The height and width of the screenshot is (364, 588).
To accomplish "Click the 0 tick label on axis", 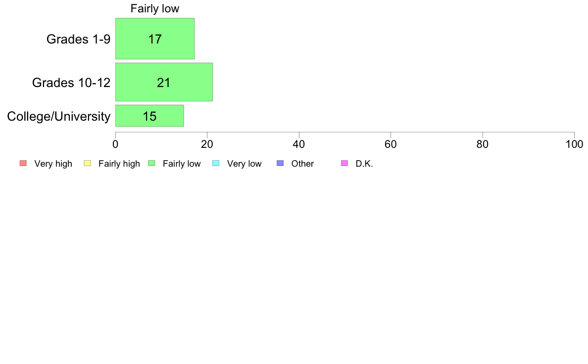I will coord(115,144).
